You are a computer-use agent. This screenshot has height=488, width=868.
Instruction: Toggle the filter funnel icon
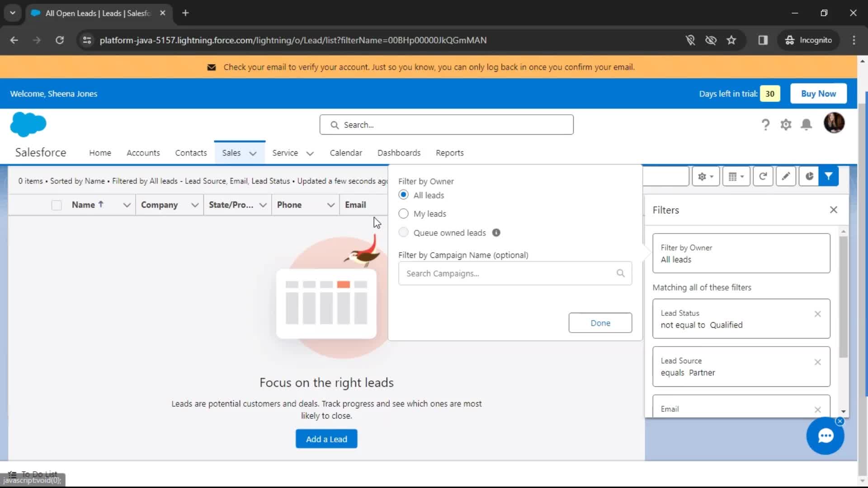pos(829,176)
